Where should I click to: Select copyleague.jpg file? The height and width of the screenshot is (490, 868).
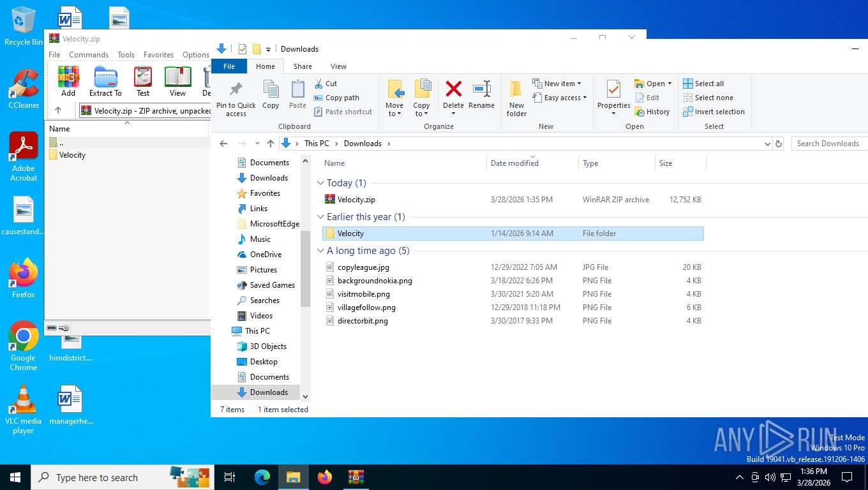[513, 267]
